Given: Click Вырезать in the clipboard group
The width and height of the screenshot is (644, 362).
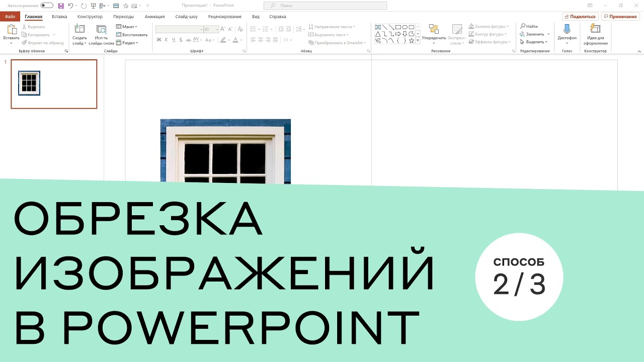Looking at the screenshot, I should coord(33,27).
